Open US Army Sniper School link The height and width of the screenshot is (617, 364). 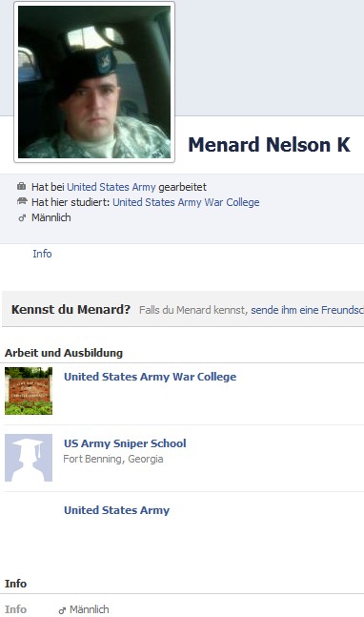[125, 443]
